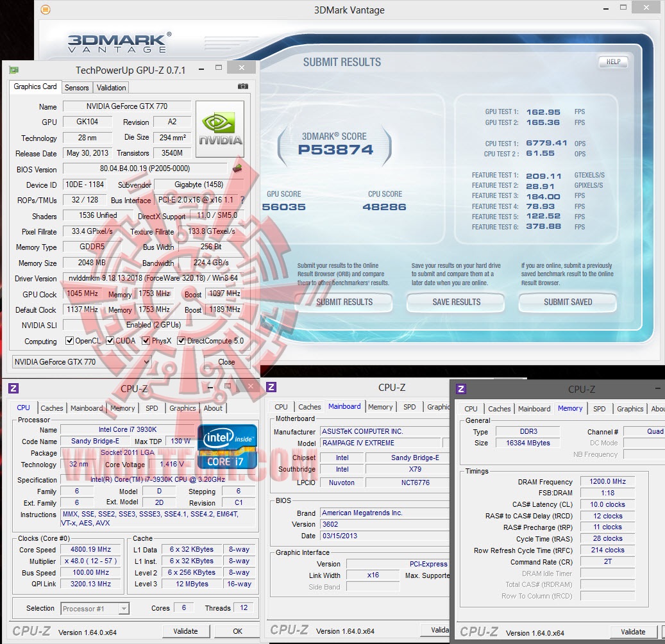Click the Intel Core i7 logo in CPU-Z
The height and width of the screenshot is (644, 665).
coord(227,447)
